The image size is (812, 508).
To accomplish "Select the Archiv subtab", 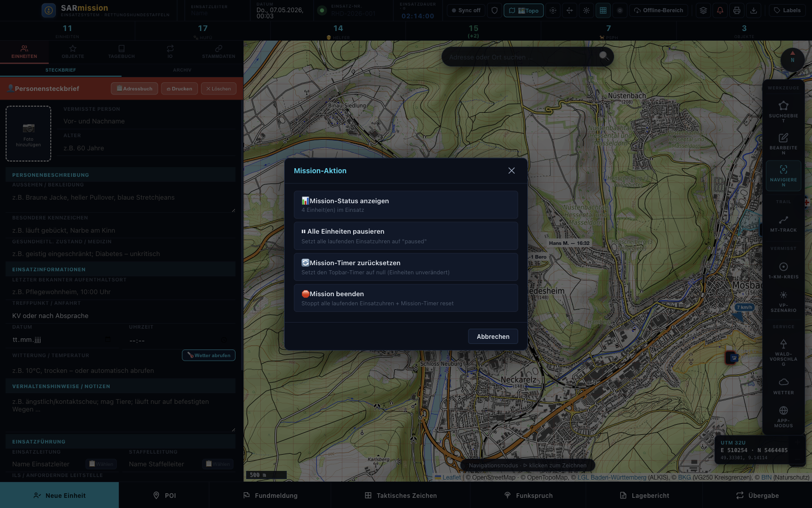I will click(182, 70).
